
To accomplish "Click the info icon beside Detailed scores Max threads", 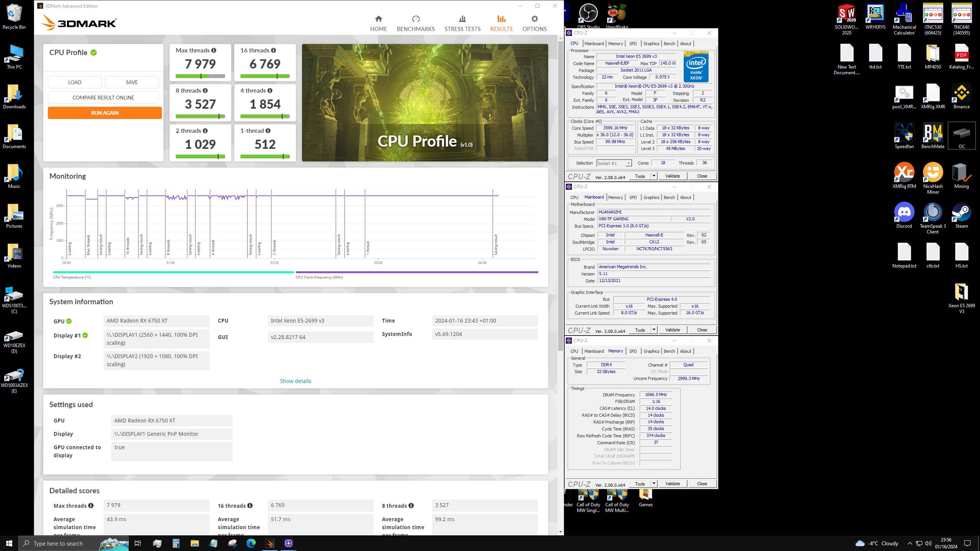I will coord(91,505).
